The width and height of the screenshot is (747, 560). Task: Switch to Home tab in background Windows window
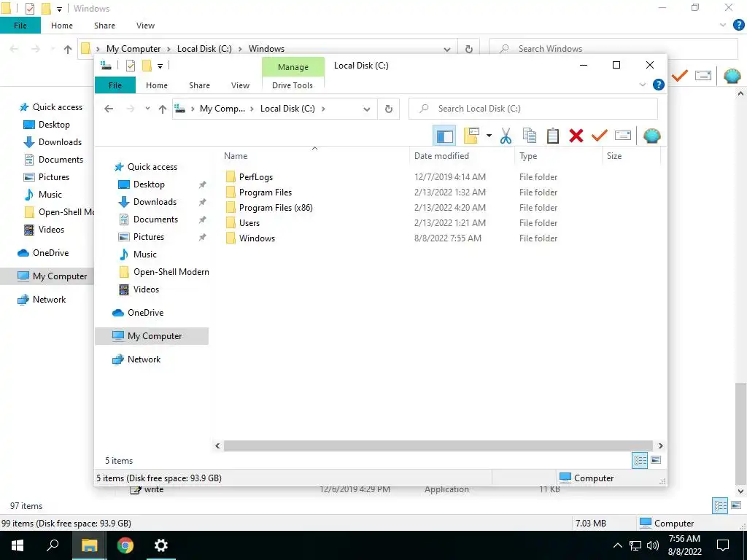62,26
